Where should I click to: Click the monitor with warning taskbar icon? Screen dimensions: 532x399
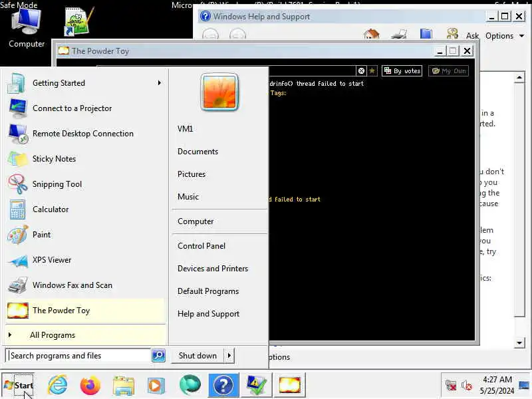256,385
